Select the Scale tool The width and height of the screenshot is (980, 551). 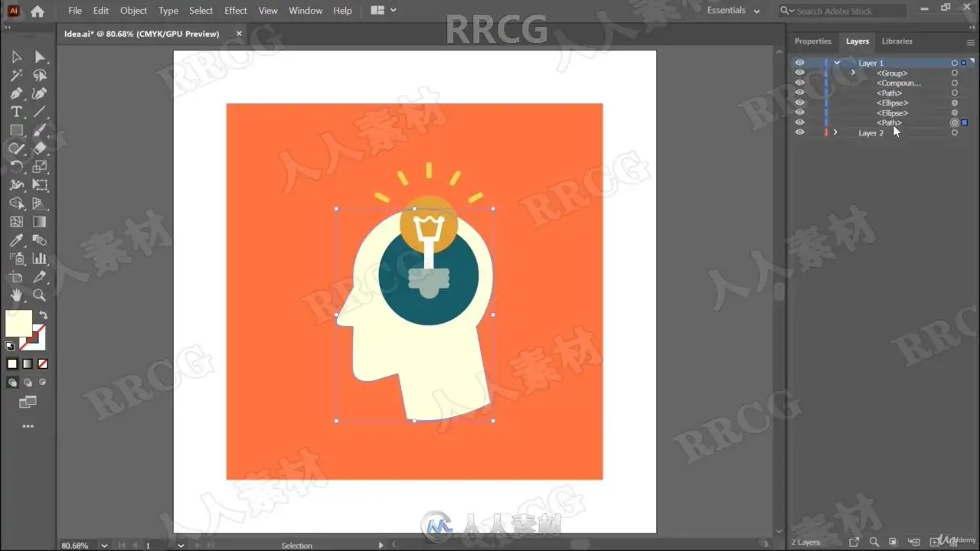40,167
